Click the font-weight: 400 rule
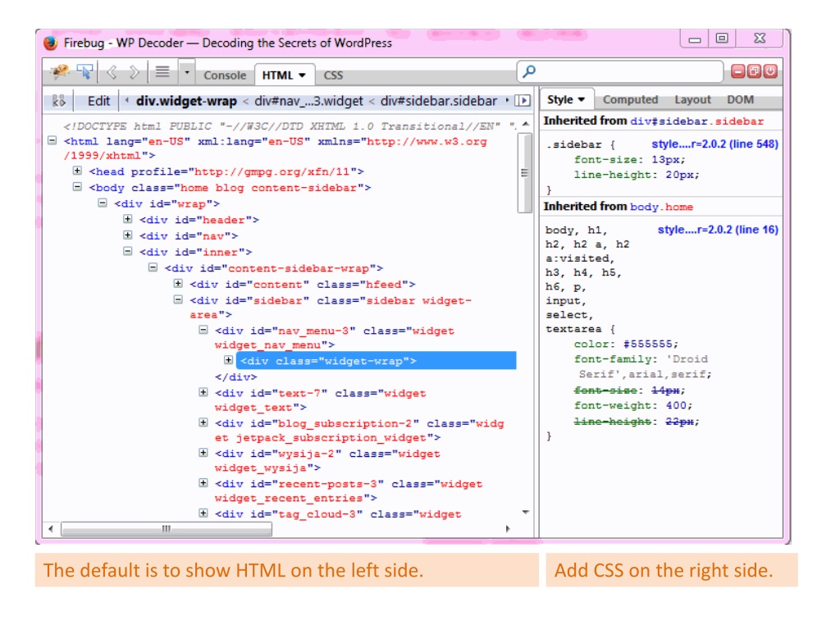 633,405
